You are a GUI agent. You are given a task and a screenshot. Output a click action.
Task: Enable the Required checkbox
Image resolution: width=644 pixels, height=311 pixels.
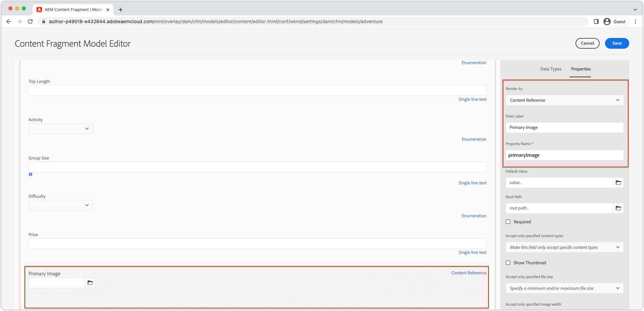point(508,221)
